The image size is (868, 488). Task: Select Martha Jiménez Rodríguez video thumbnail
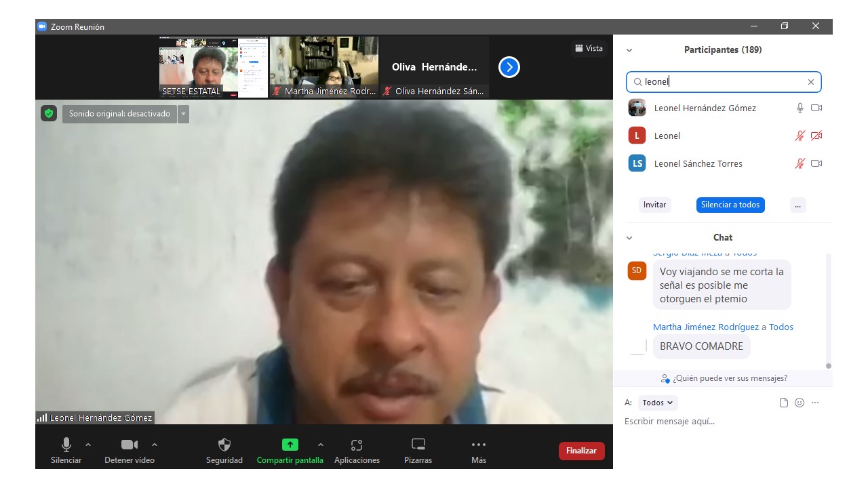coord(324,67)
